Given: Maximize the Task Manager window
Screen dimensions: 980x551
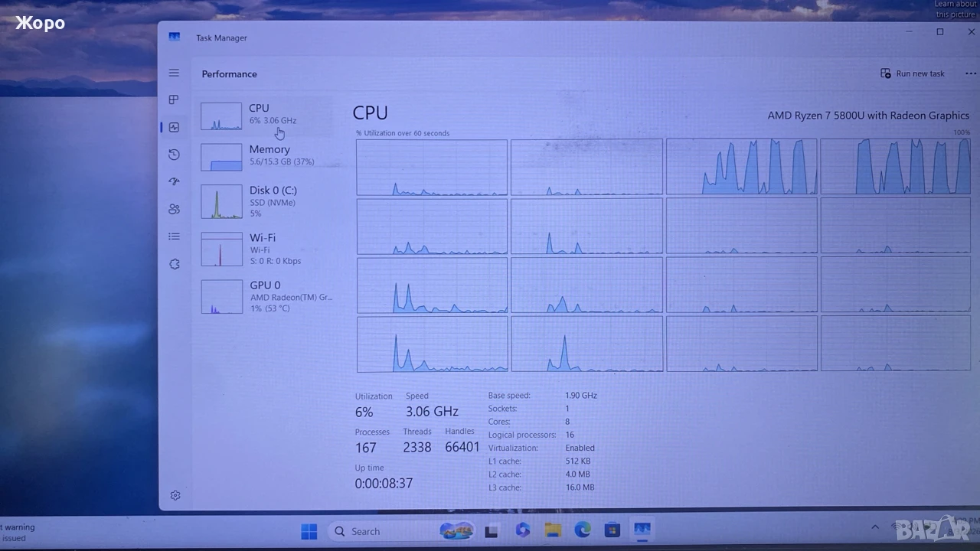Looking at the screenshot, I should point(940,32).
